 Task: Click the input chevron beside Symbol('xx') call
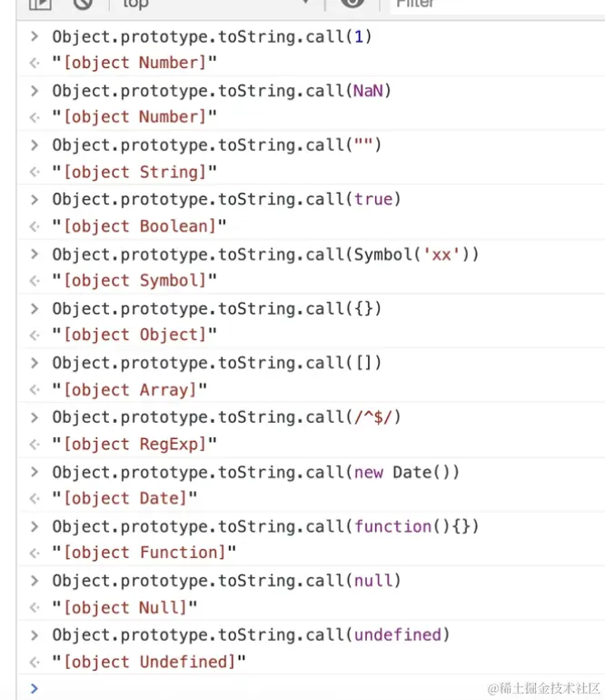pos(35,254)
